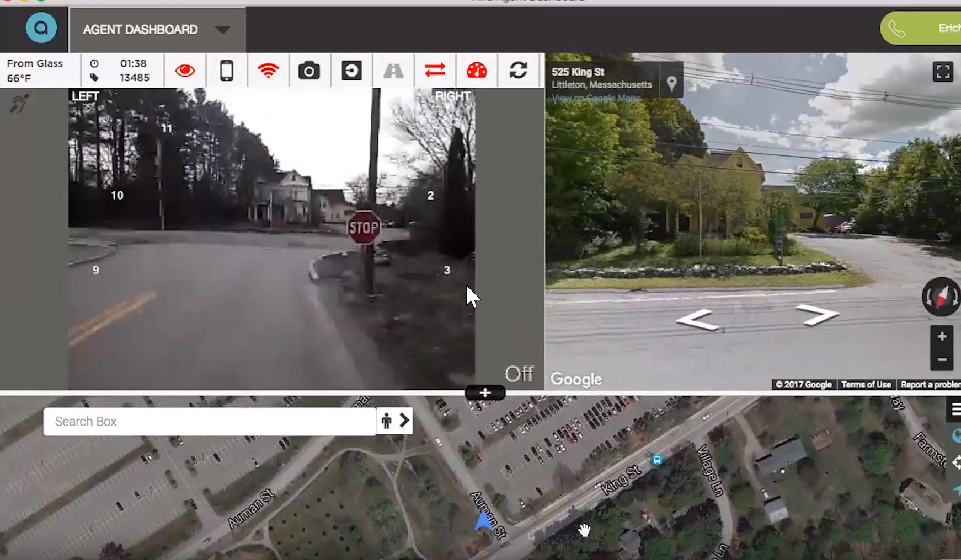Toggle the Off label on video feed
Image resolution: width=961 pixels, height=560 pixels.
pyautogui.click(x=519, y=374)
